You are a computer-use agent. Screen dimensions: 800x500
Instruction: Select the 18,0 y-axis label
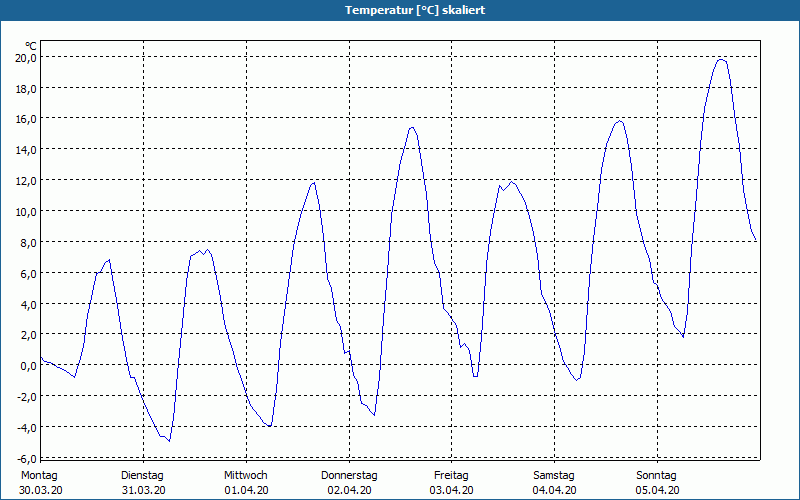click(x=26, y=89)
